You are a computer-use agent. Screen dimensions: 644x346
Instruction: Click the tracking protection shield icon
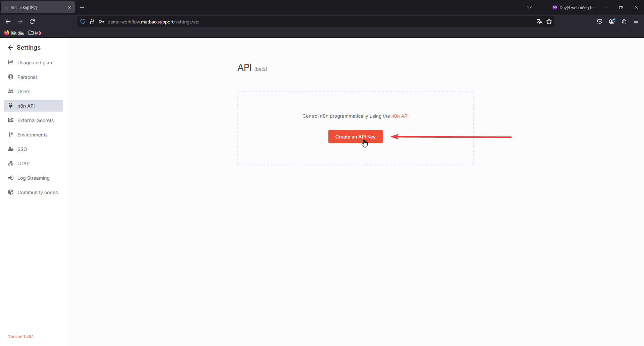click(x=83, y=22)
